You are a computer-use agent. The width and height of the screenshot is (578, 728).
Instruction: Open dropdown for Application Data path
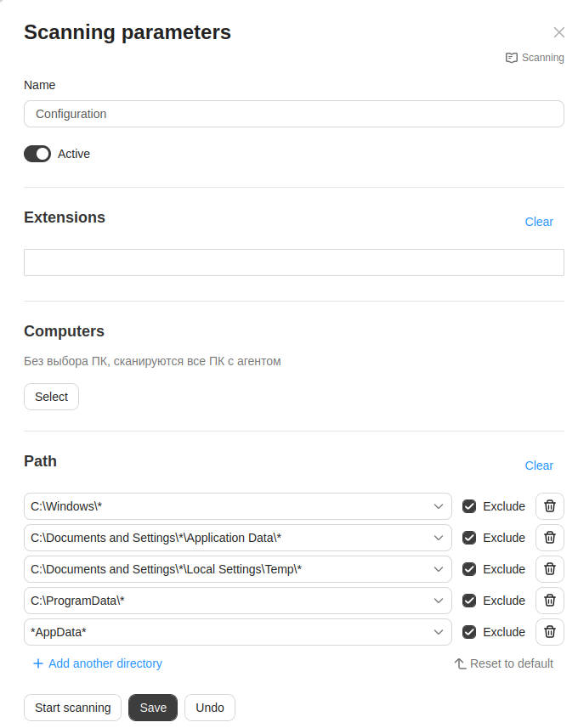(x=439, y=538)
